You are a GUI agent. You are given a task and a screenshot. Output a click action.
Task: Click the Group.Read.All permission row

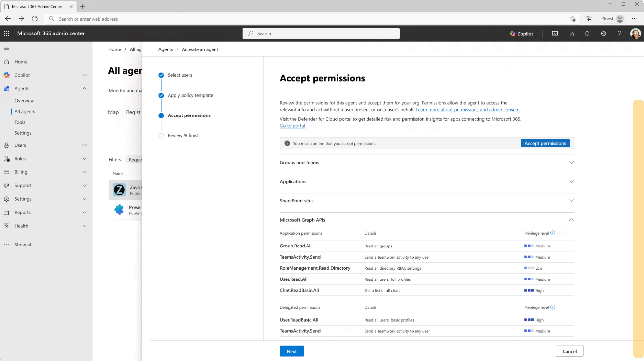(x=427, y=246)
